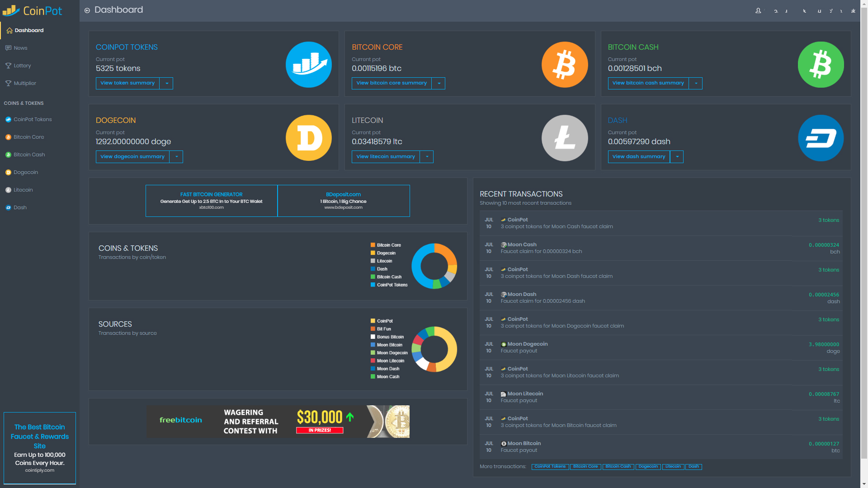Select the CoinPot Tokens transactions tab
Screen dimensions: 868x488
point(548,466)
